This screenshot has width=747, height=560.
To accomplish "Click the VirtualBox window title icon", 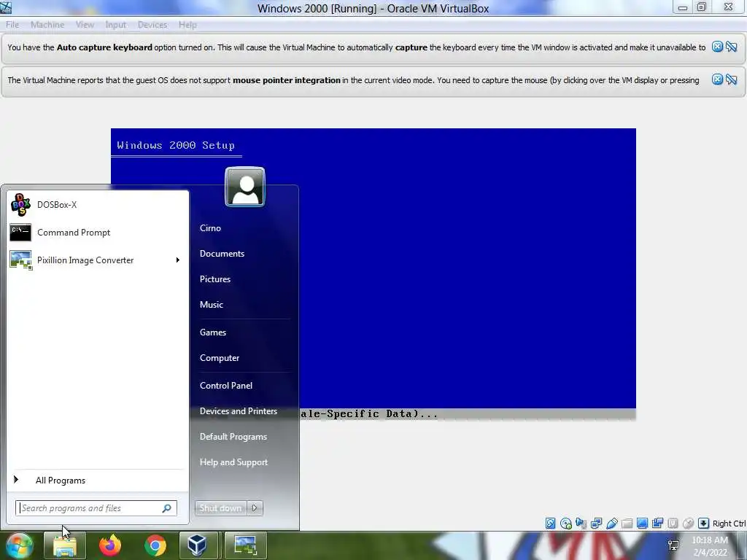I will click(6, 7).
